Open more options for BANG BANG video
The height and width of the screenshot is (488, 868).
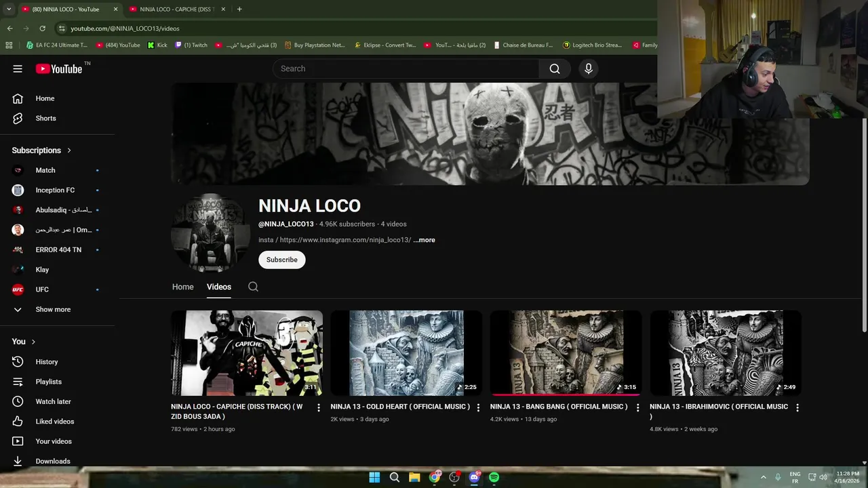pos(637,408)
